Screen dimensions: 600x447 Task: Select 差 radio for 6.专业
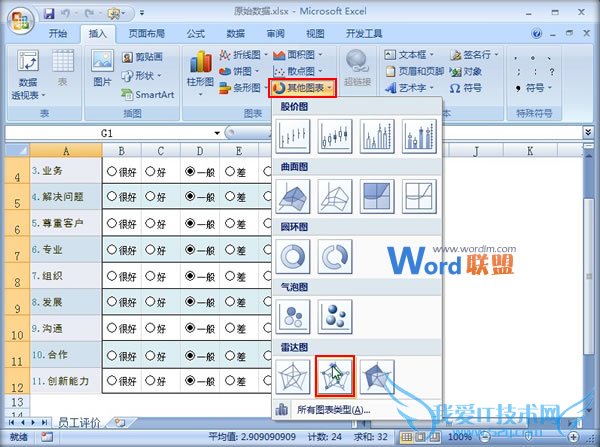(230, 250)
